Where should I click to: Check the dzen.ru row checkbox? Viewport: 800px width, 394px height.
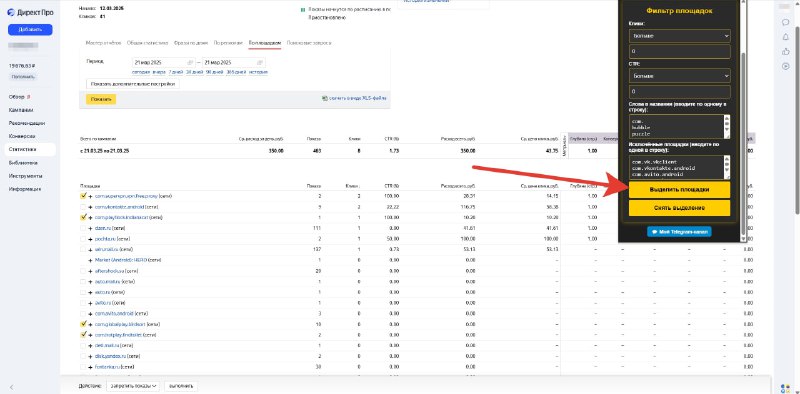click(83, 228)
